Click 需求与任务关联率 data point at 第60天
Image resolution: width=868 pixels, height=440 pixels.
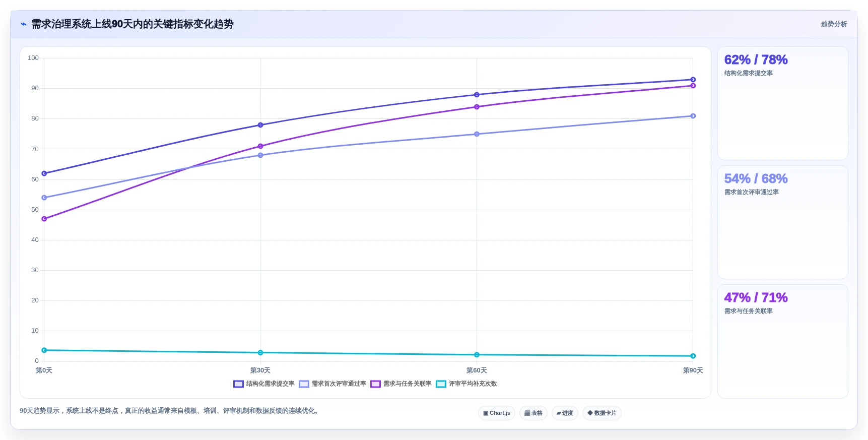coord(477,107)
